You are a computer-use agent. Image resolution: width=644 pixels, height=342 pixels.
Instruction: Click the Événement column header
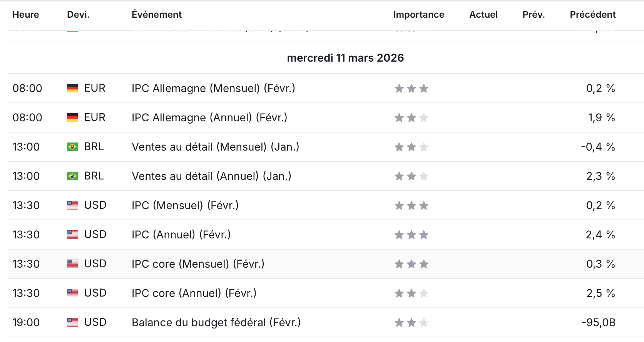(x=157, y=15)
